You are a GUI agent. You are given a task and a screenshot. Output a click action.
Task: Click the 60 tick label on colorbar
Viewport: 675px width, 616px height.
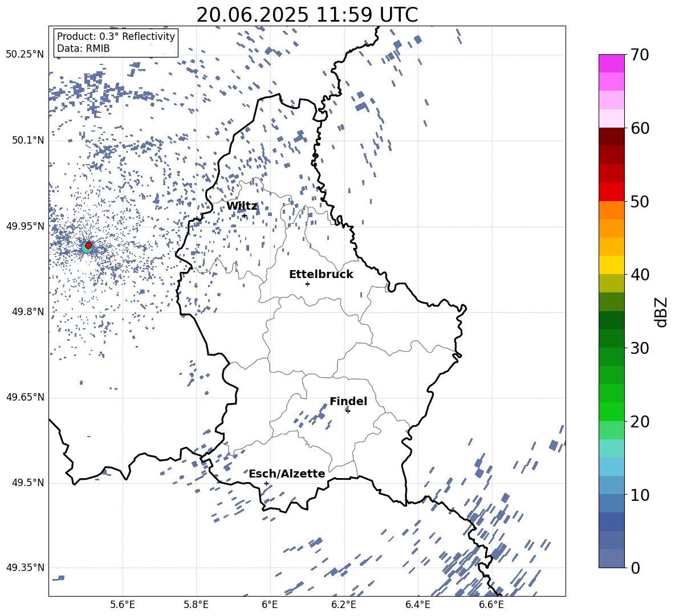pyautogui.click(x=640, y=128)
